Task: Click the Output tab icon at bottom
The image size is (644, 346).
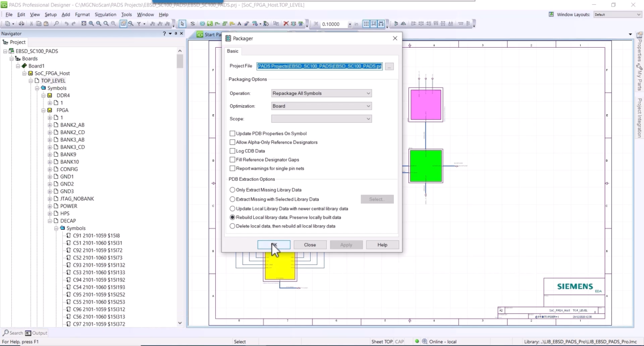Action: coord(28,333)
